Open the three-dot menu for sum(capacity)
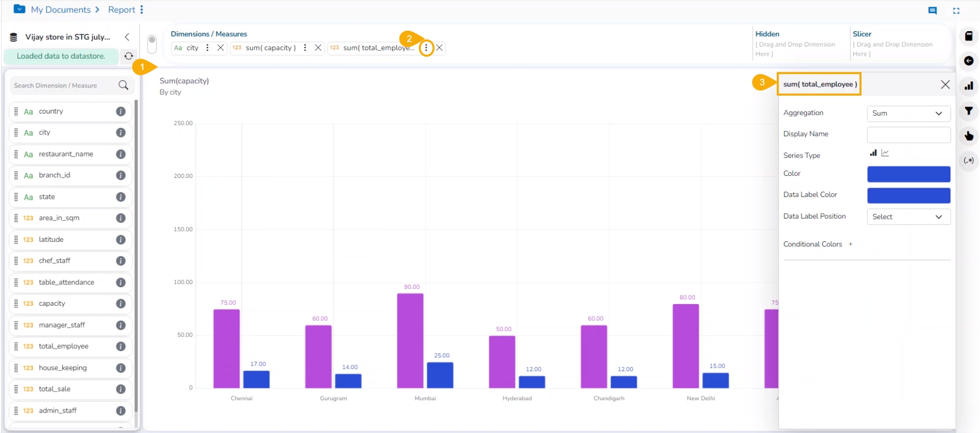This screenshot has height=433, width=980. coord(305,48)
